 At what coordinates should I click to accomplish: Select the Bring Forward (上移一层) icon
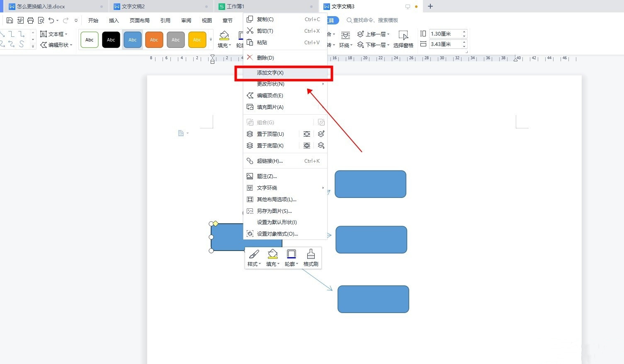tap(359, 34)
